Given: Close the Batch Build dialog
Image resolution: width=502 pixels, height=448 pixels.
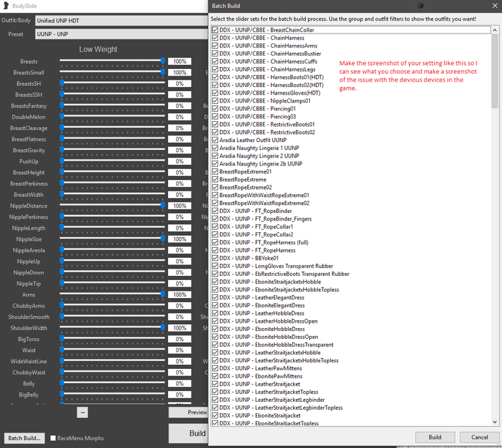Looking at the screenshot, I should pos(495,6).
